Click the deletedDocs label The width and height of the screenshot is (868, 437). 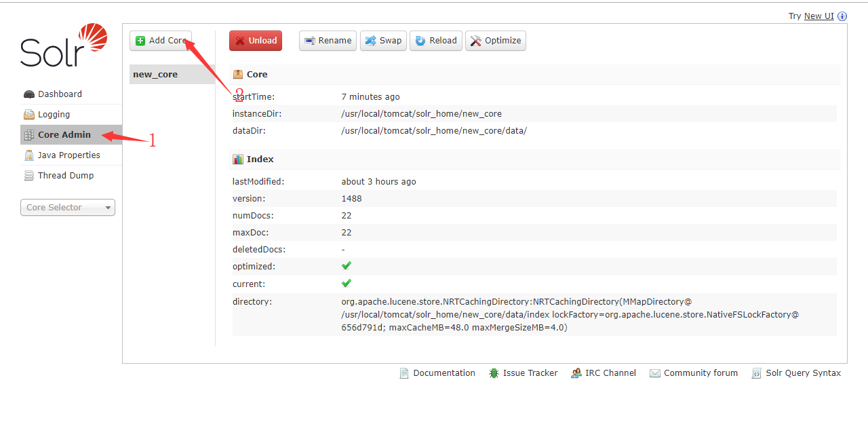[259, 250]
